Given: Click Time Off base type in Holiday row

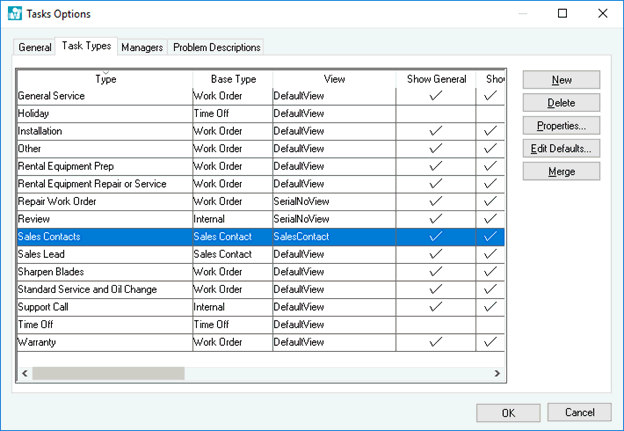Looking at the screenshot, I should 233,113.
